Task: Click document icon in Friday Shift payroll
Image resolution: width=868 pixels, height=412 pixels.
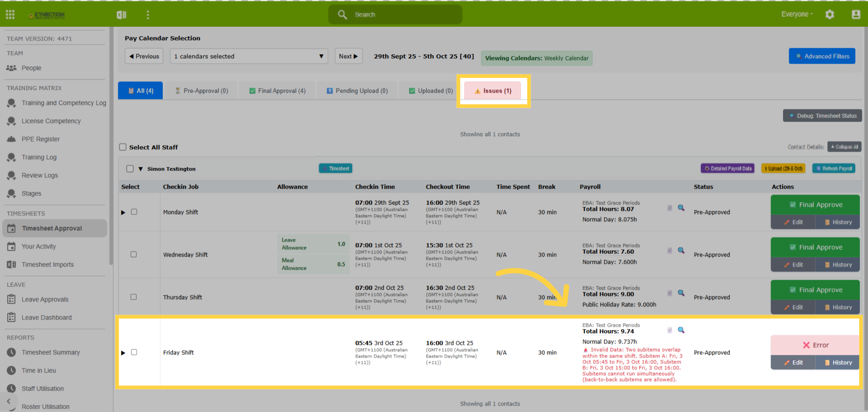Action: [669, 330]
